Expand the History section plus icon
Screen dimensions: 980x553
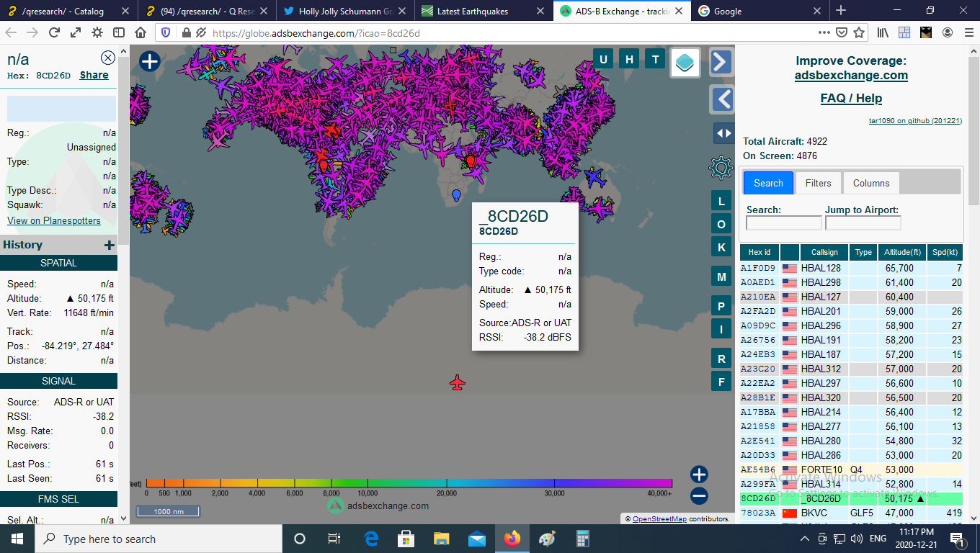pyautogui.click(x=110, y=245)
